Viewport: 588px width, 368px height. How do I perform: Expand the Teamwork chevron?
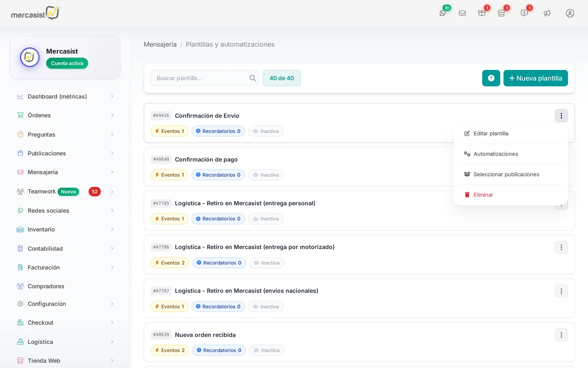coord(112,191)
